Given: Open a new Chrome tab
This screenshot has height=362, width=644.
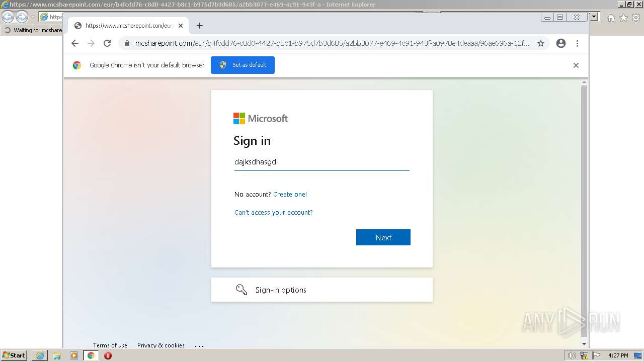Looking at the screenshot, I should (x=200, y=26).
